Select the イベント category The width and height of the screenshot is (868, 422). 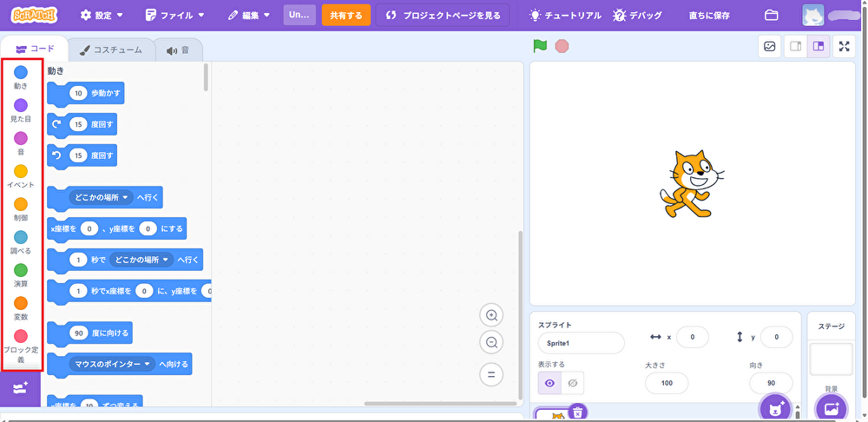click(21, 176)
